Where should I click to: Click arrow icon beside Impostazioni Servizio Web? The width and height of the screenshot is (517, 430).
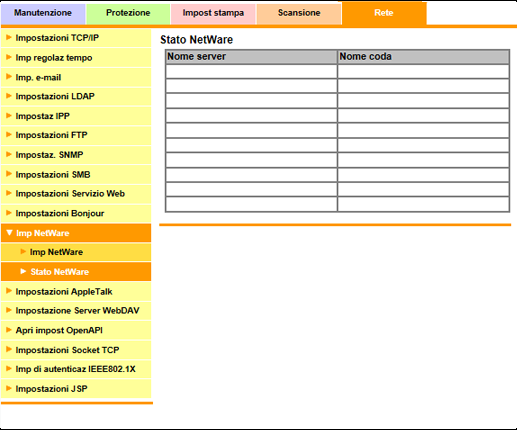[9, 193]
